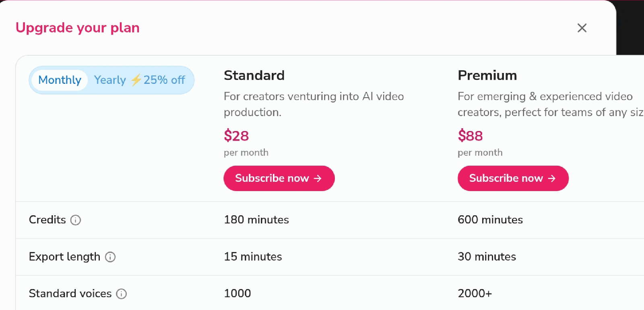The height and width of the screenshot is (310, 644).
Task: Click the lightning bolt discount icon
Action: 136,80
